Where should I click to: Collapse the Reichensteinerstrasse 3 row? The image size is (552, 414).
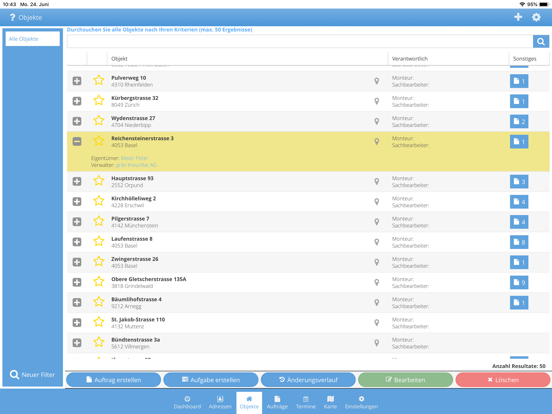tap(77, 142)
